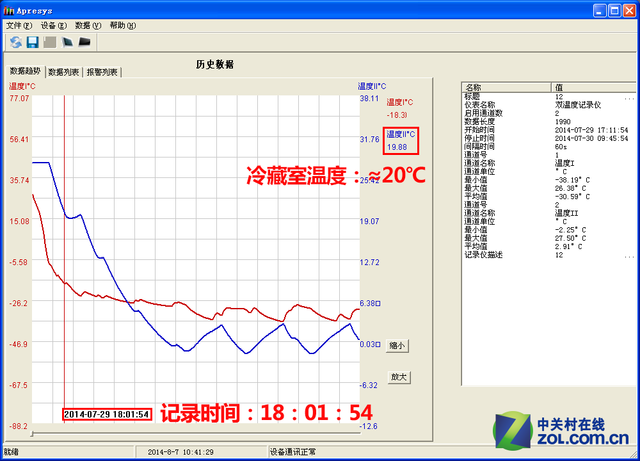Click the black device toolbar icon
Screen dimensions: 640x461
point(84,42)
